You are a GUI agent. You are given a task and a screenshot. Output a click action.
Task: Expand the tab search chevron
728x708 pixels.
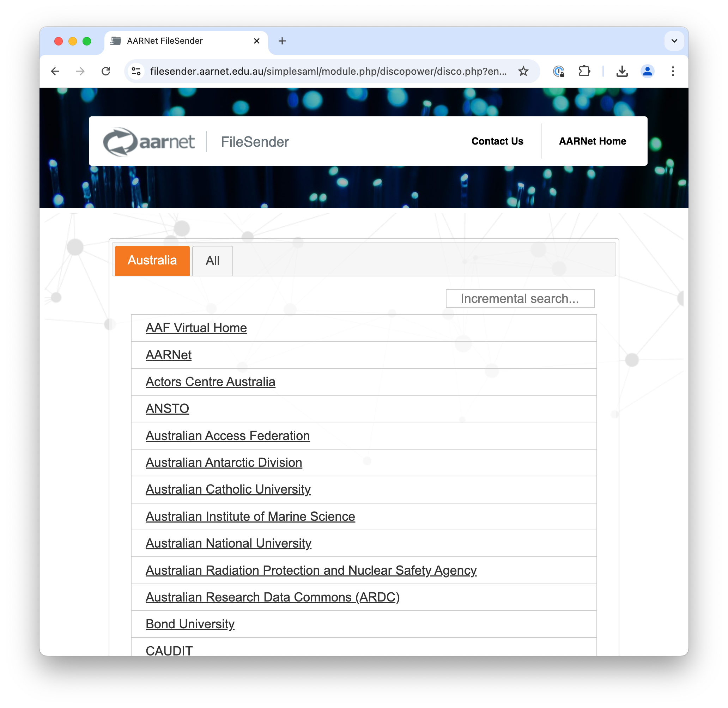[674, 41]
